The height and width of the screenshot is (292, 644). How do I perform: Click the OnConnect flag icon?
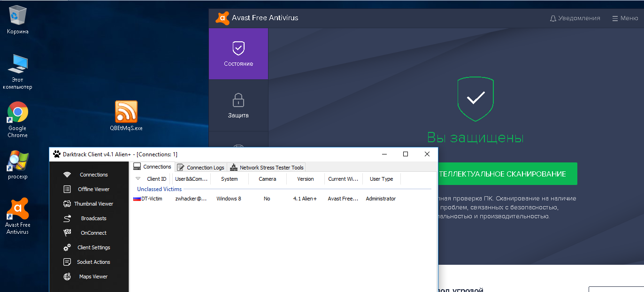point(67,233)
